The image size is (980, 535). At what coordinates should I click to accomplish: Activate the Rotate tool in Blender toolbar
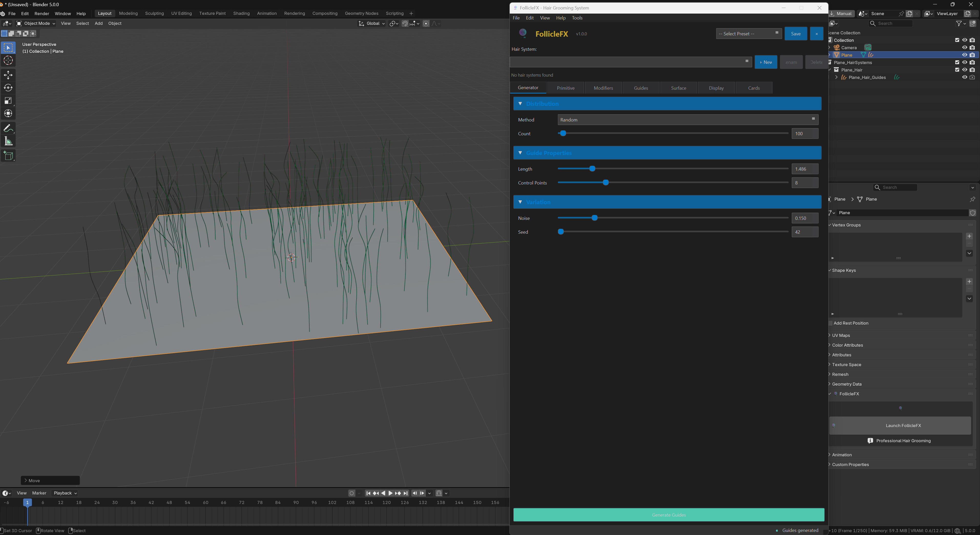click(8, 88)
